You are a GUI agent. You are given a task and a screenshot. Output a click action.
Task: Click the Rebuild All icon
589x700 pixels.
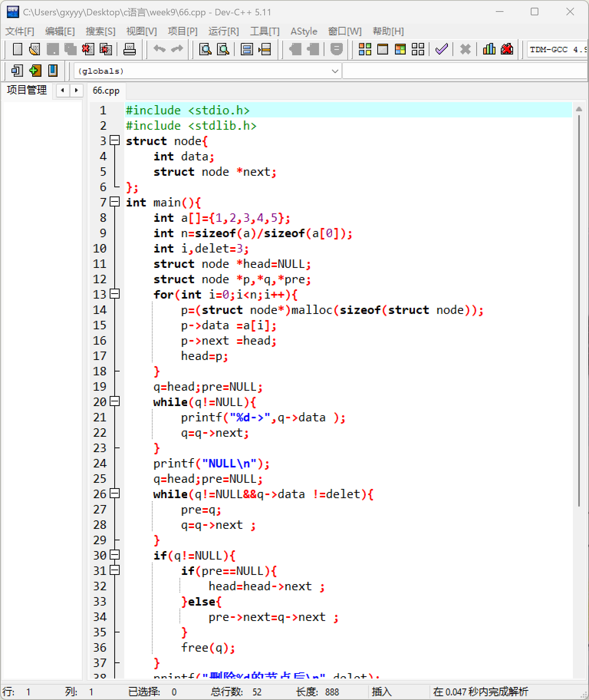click(x=418, y=49)
